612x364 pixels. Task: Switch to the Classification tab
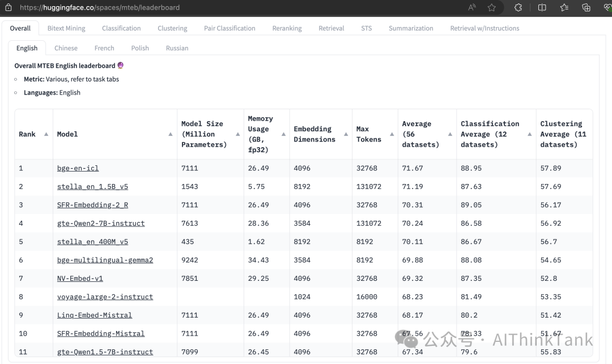click(x=121, y=28)
